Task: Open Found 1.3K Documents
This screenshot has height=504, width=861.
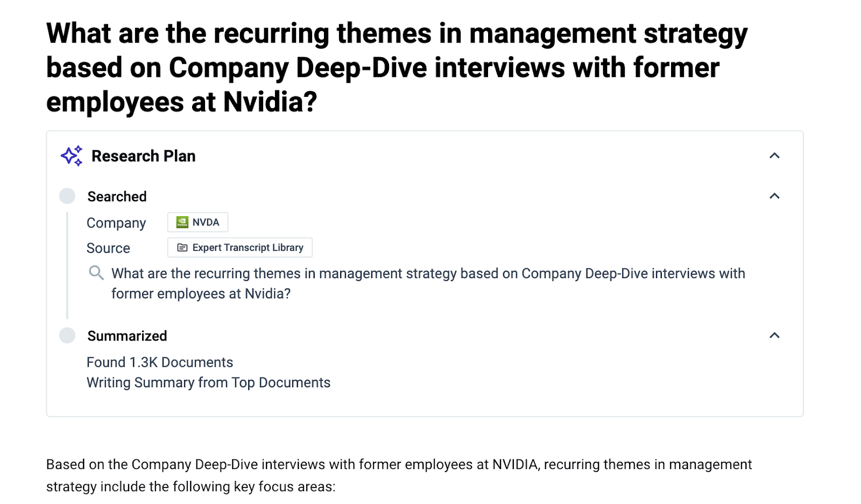Action: 160,363
